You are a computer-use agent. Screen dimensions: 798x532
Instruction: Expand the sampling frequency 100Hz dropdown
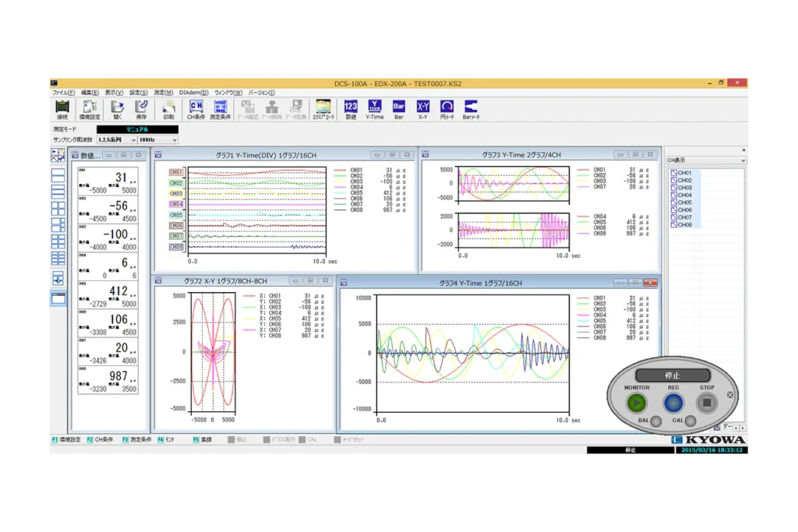(x=174, y=139)
